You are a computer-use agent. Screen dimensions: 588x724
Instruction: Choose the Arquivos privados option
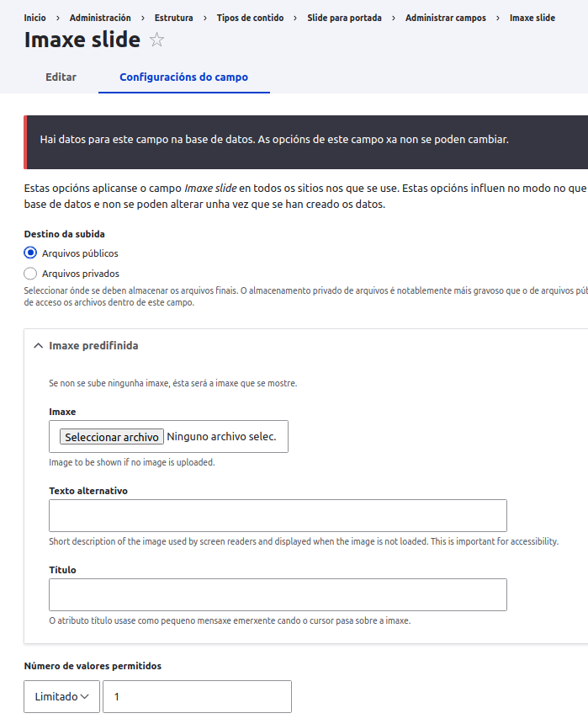tap(31, 273)
